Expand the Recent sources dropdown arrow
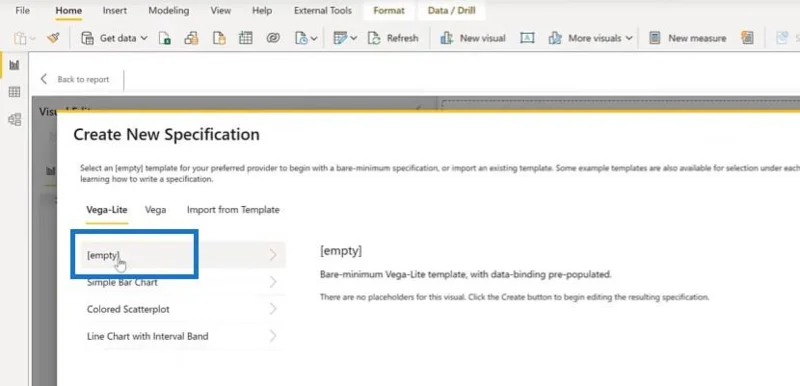The image size is (800, 386). tap(314, 39)
